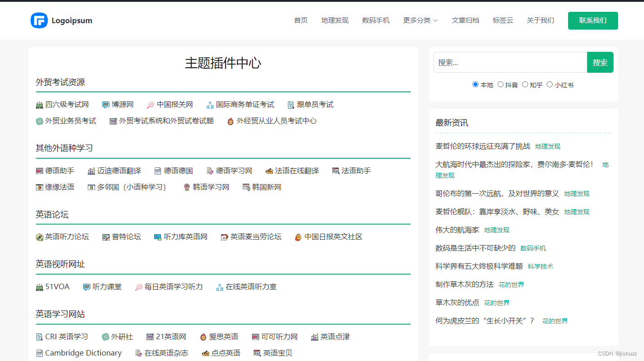Click the icon beside 跟单员考试
This screenshot has height=361, width=644.
[291, 105]
